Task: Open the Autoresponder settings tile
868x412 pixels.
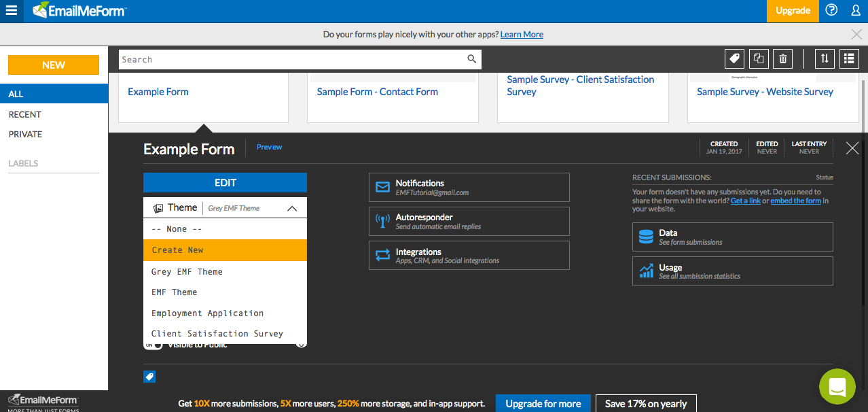Action: [469, 221]
